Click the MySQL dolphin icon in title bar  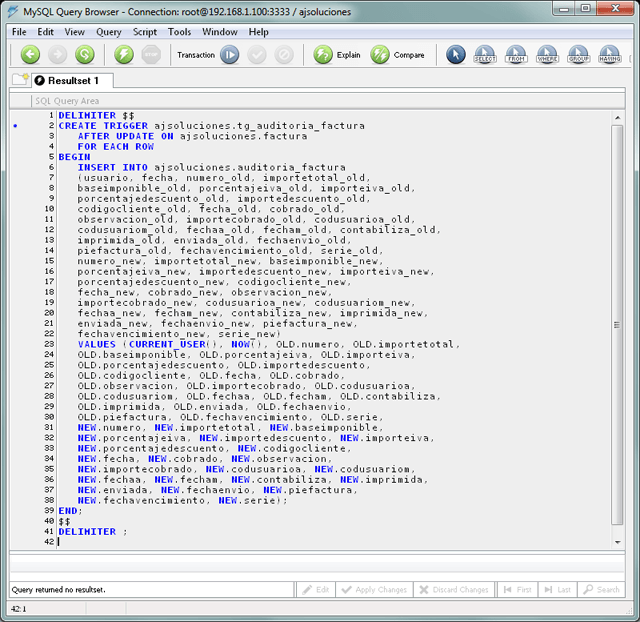13,11
